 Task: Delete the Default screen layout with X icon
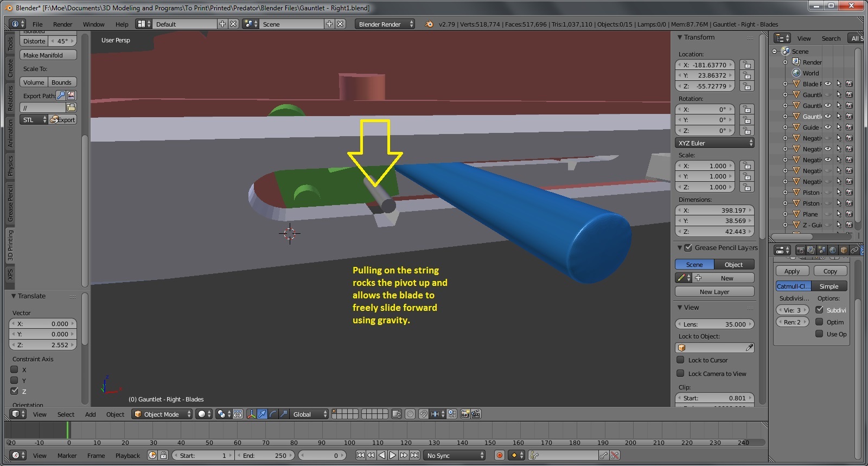pyautogui.click(x=233, y=24)
